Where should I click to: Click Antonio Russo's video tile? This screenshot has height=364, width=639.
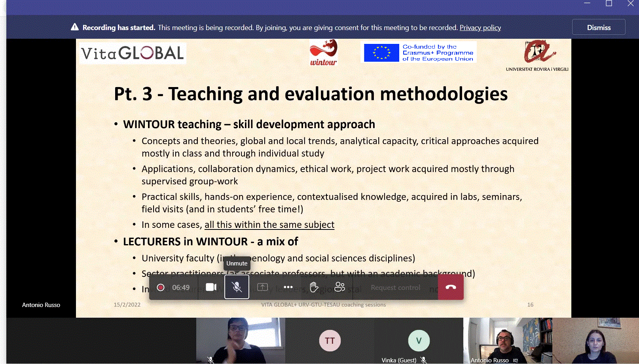(x=507, y=341)
